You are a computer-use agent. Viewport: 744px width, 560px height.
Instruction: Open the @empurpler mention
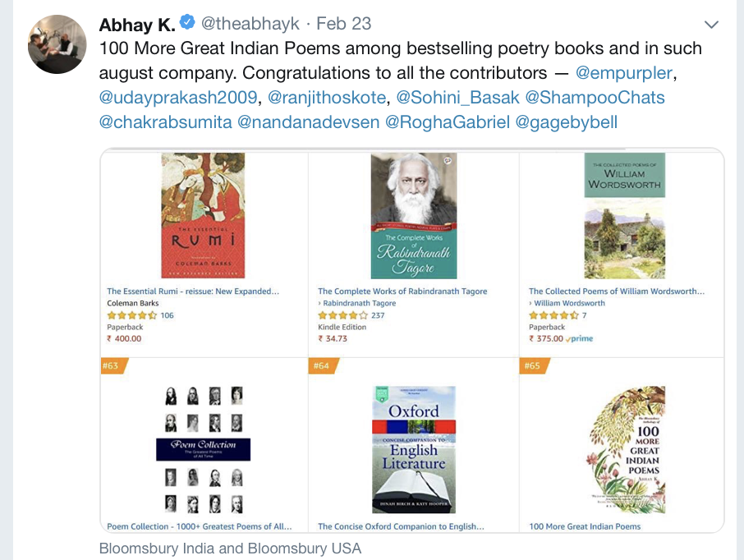point(624,72)
